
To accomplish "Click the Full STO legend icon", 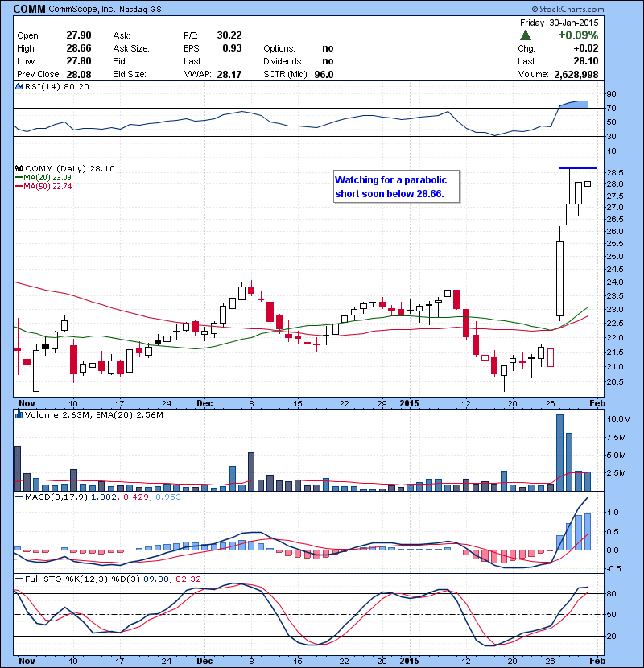I will (x=18, y=579).
